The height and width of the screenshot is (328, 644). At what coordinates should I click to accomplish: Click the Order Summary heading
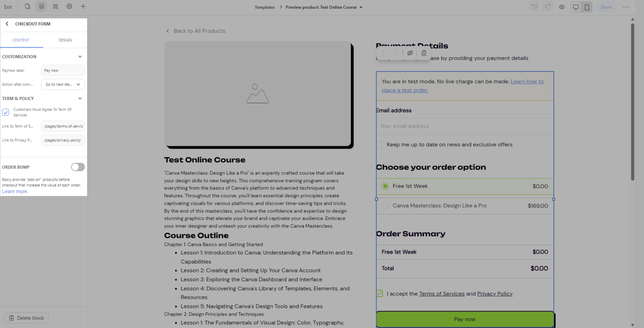point(411,234)
